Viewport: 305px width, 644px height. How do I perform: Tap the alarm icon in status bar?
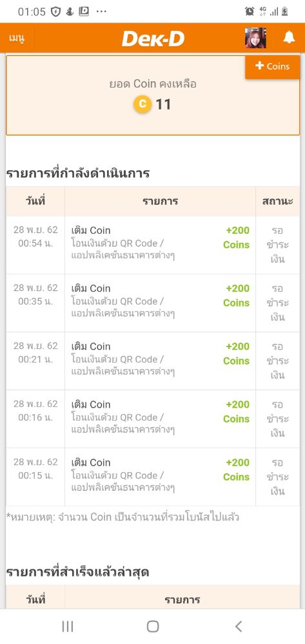[x=250, y=12]
